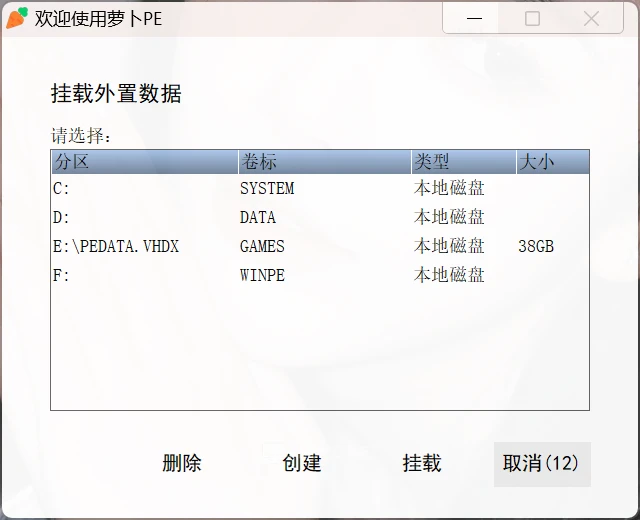
Task: Click the 创建 button
Action: click(302, 463)
